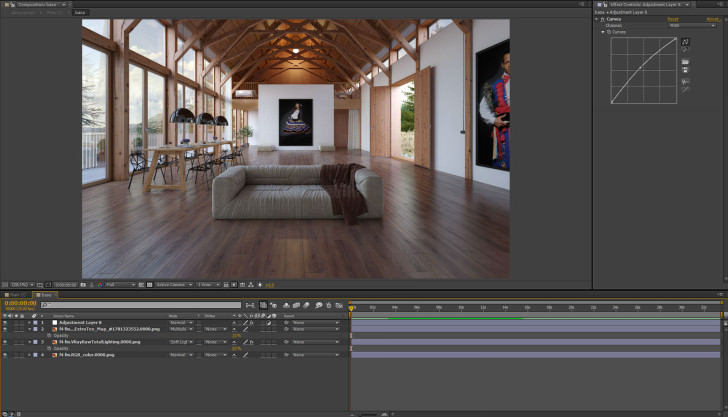Take a snapshot with the camera icon

[x=83, y=285]
